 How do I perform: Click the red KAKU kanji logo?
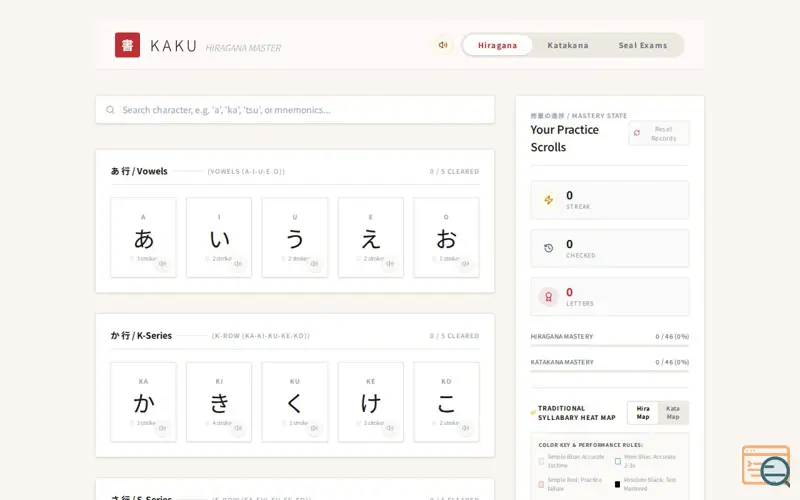pos(127,45)
